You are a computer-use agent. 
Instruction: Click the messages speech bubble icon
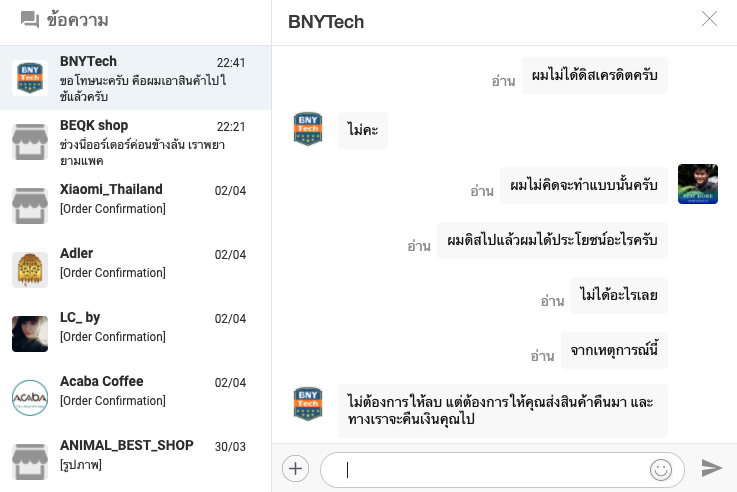tap(29, 20)
